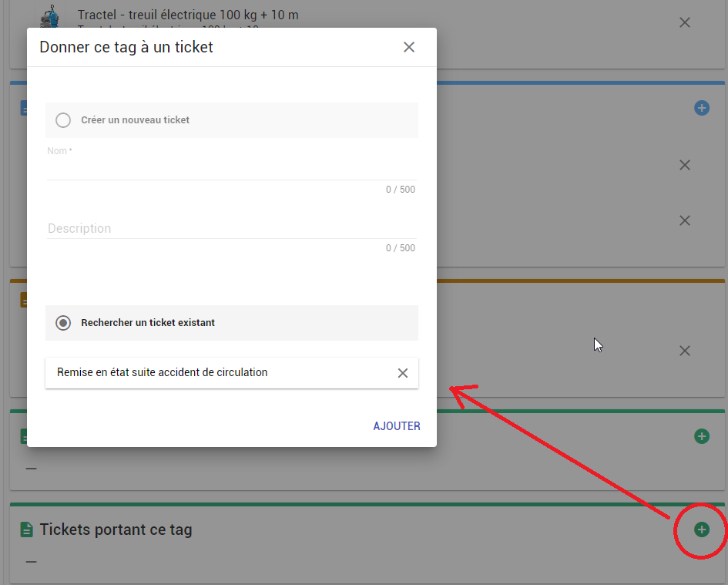
Task: Close the 'Donner ce tag à un ticket' dialog
Action: [408, 47]
